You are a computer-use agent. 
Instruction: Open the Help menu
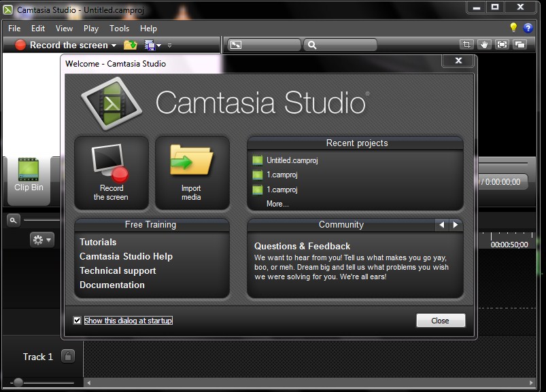(148, 29)
